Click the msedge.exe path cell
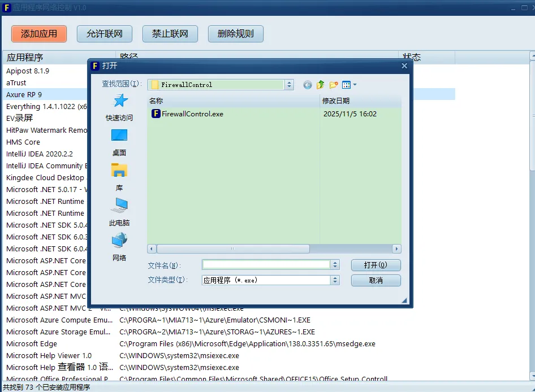 [x=247, y=343]
